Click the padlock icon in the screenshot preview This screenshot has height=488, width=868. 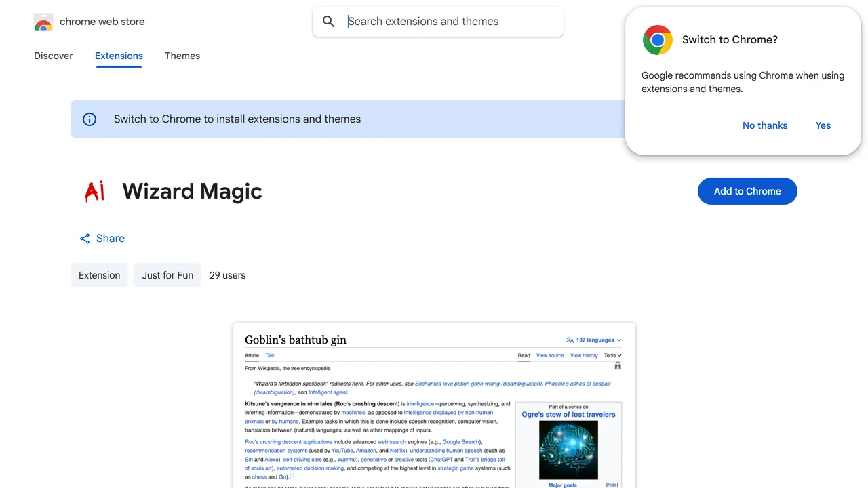[x=618, y=366]
